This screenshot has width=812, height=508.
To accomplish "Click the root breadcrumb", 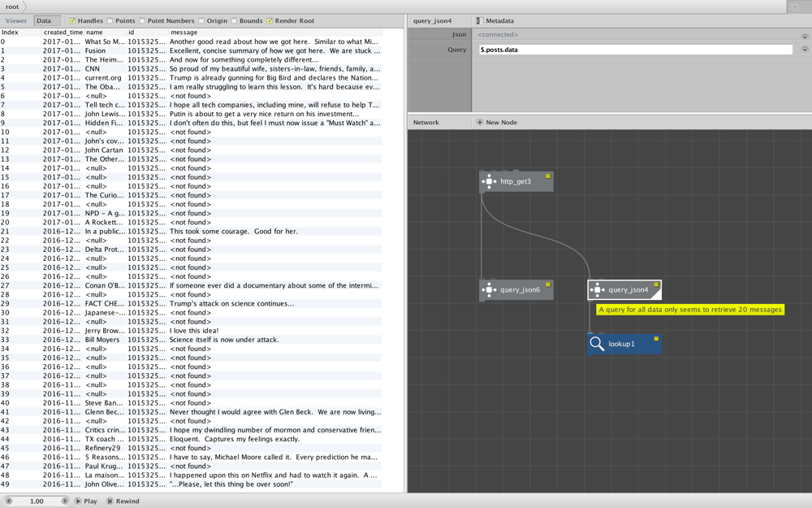I will coord(12,7).
